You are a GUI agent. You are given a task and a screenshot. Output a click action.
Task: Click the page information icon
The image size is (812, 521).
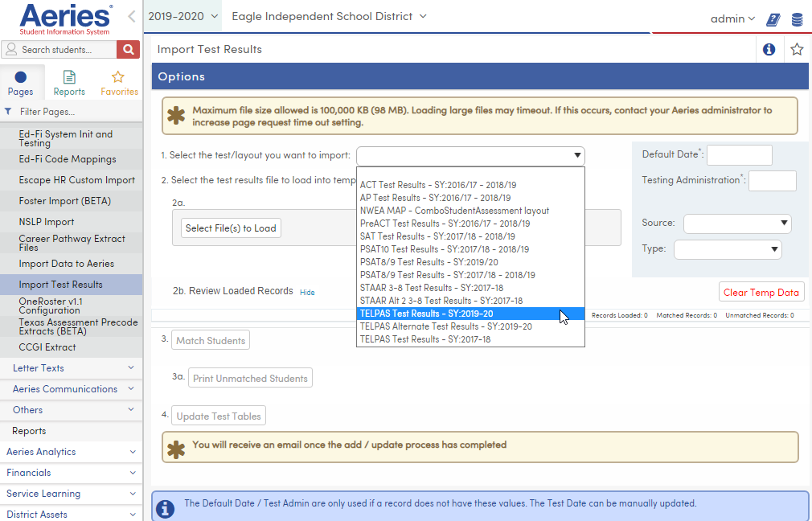point(769,49)
